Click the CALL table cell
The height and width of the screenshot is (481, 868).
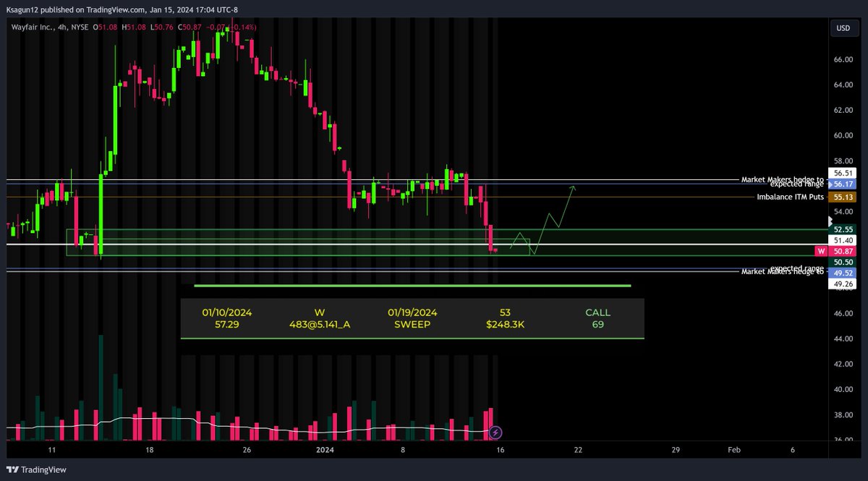[x=597, y=312]
